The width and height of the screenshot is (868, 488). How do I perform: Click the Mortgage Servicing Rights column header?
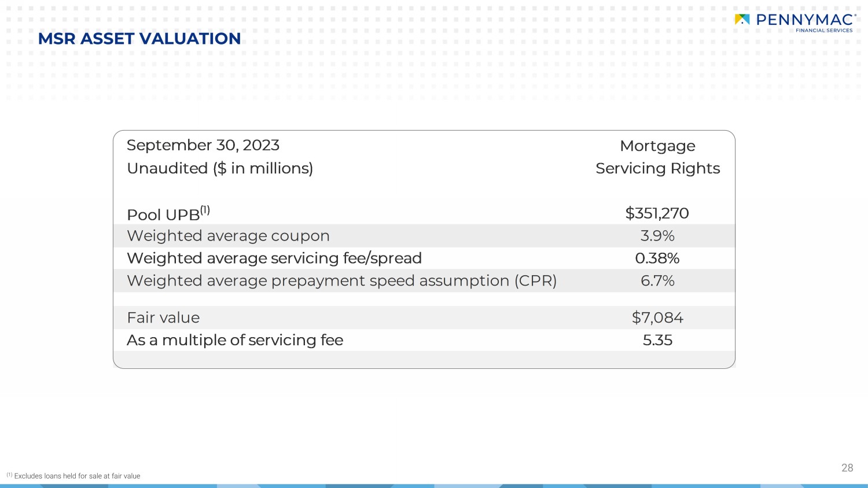(x=658, y=157)
